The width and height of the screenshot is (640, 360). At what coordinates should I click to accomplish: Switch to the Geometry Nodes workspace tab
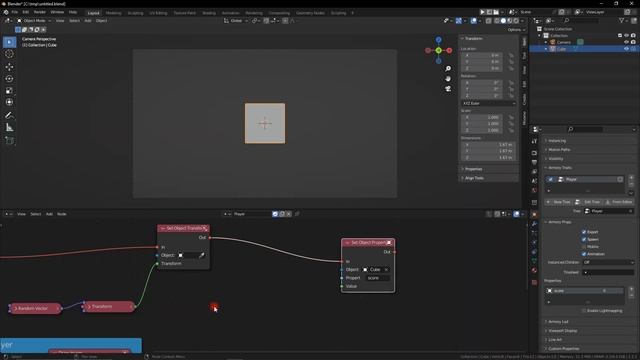pyautogui.click(x=310, y=13)
